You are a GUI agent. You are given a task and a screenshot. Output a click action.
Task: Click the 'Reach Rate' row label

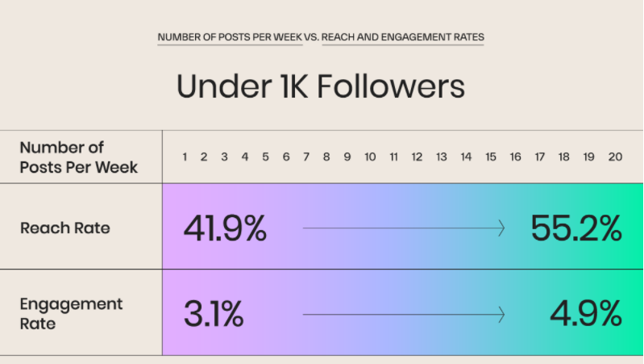click(x=65, y=228)
